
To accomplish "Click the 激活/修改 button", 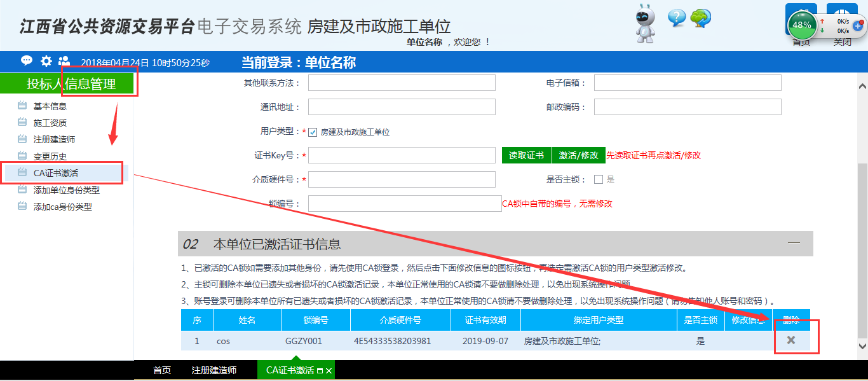I will click(x=578, y=155).
